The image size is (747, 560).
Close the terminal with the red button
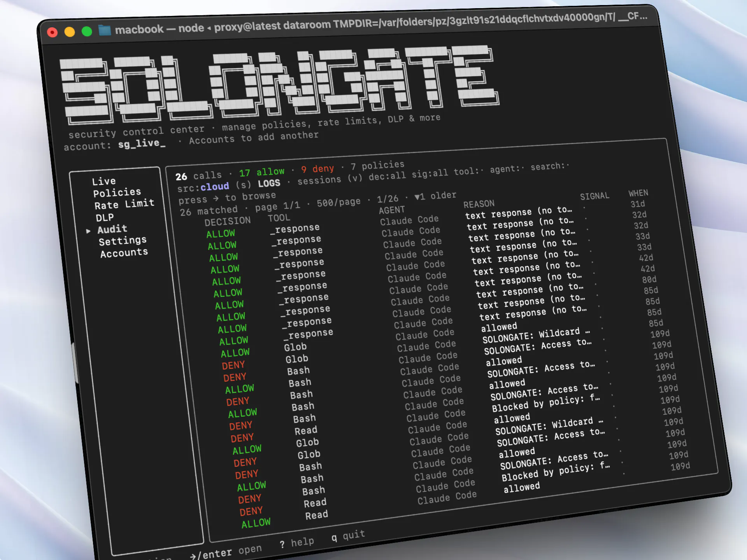coord(52,32)
